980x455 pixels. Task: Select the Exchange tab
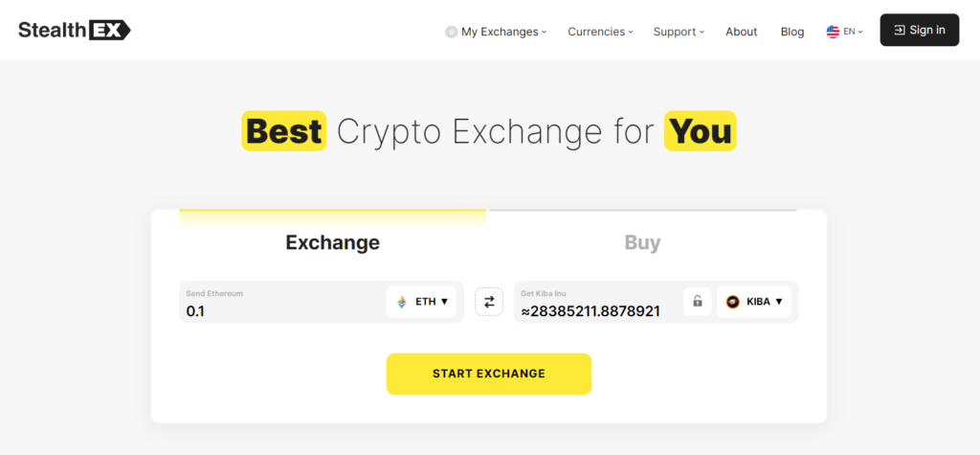pyautogui.click(x=332, y=242)
